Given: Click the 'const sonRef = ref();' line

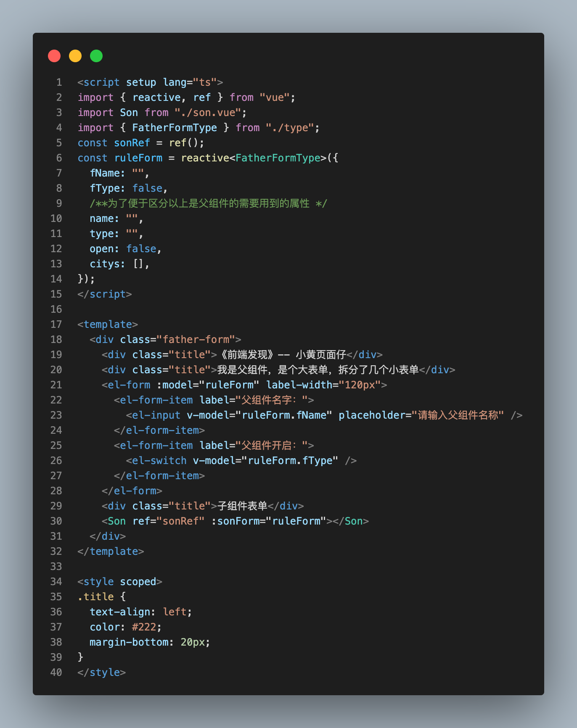Looking at the screenshot, I should coord(141,143).
